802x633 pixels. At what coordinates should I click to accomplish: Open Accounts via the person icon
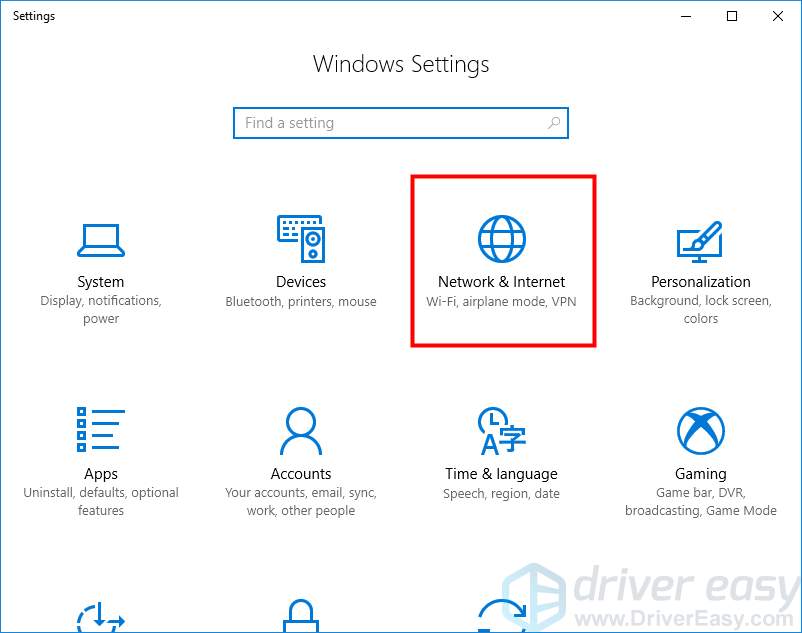pyautogui.click(x=301, y=430)
